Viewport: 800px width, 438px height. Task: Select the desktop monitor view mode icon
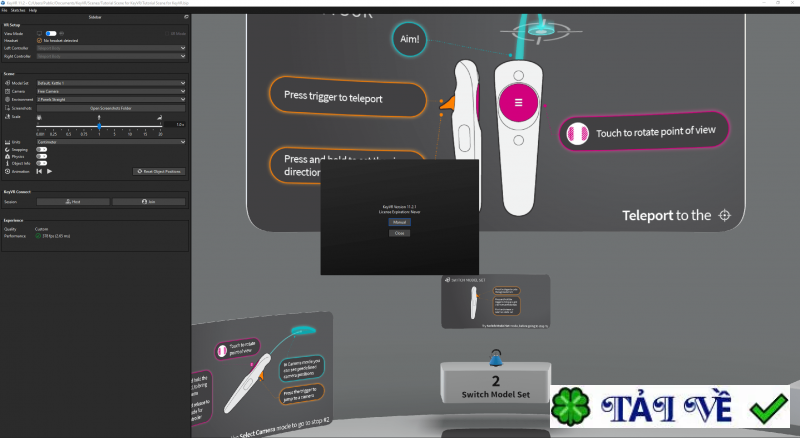(x=39, y=34)
